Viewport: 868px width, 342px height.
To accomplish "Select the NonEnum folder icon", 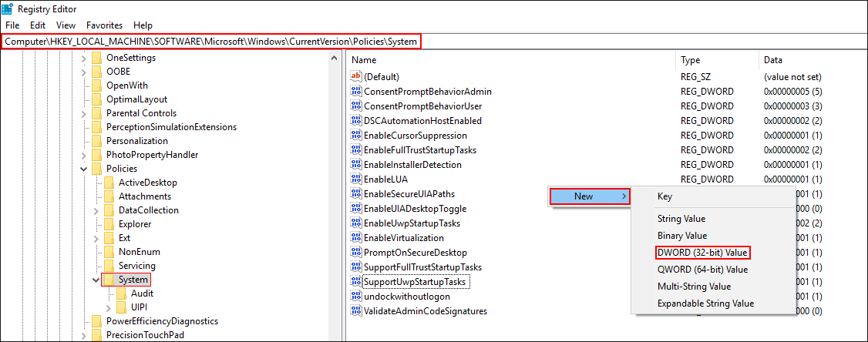I will 109,252.
